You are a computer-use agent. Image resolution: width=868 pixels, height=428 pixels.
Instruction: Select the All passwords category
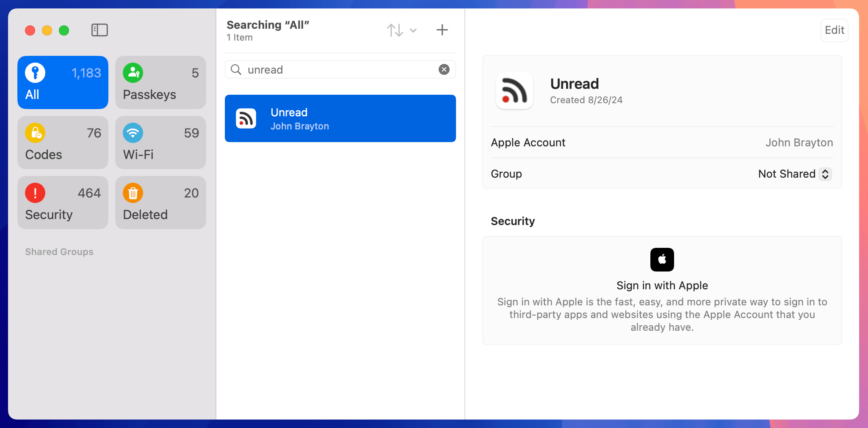point(63,82)
